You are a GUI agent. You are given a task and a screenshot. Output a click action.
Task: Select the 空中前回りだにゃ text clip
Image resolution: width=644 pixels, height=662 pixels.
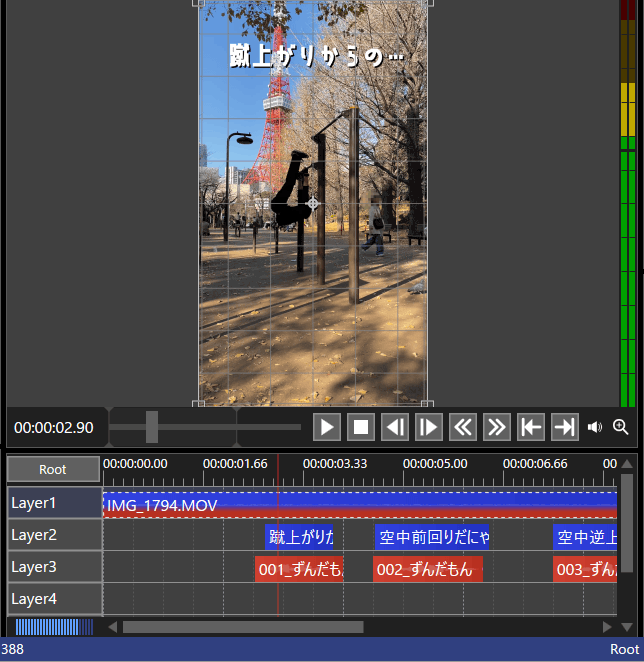click(x=432, y=537)
